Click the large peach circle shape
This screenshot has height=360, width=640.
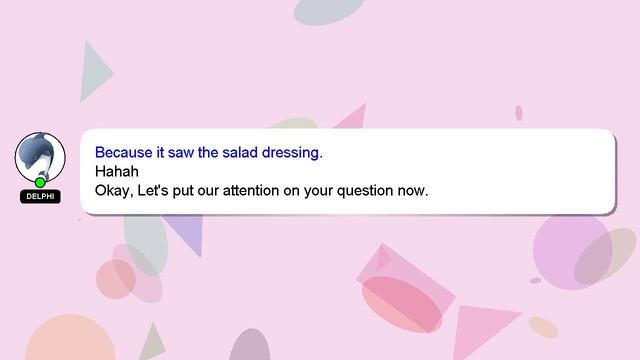70,337
